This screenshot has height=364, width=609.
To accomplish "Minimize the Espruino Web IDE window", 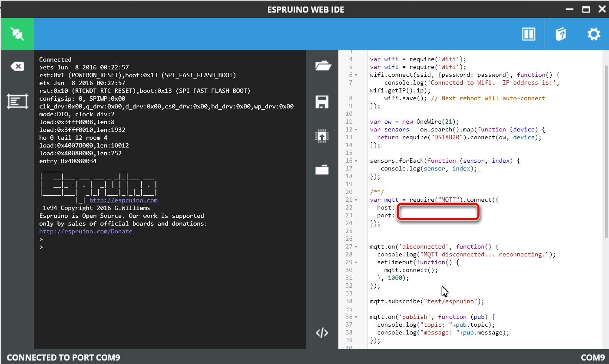I will 569,9.
